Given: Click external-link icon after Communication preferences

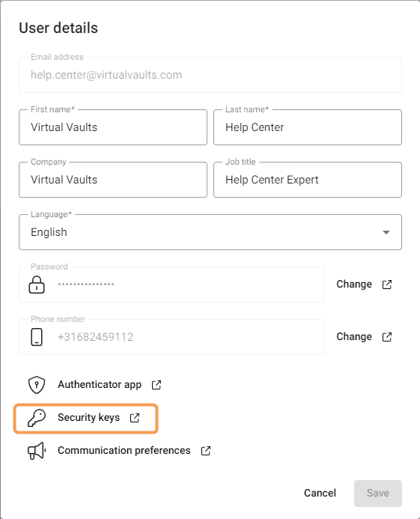Looking at the screenshot, I should pyautogui.click(x=206, y=451).
